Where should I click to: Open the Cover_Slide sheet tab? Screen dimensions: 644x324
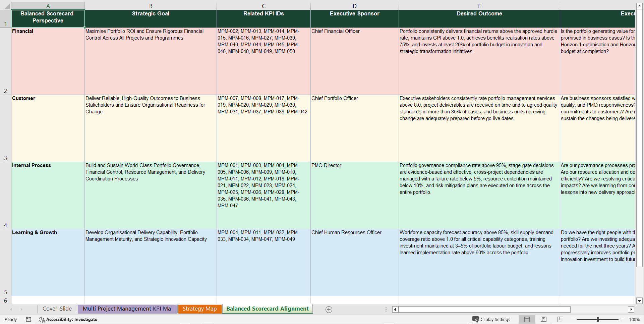point(57,309)
